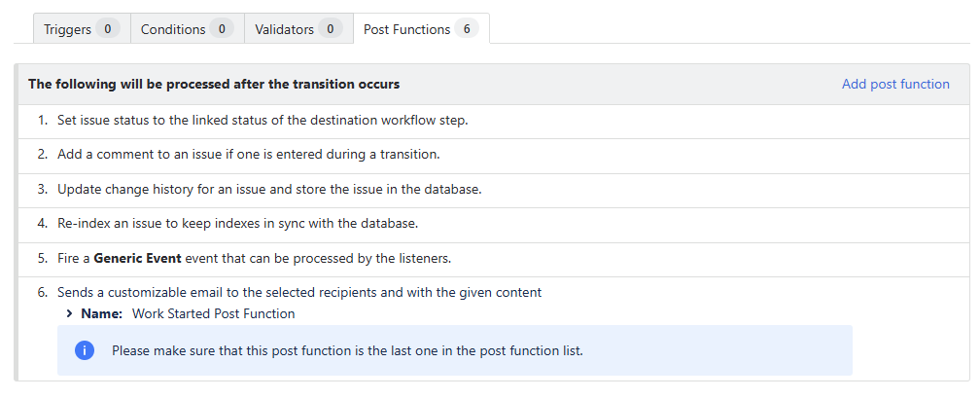Screen dimensions: 980x399
Task: Click the Triggers count badge
Action: 107,29
